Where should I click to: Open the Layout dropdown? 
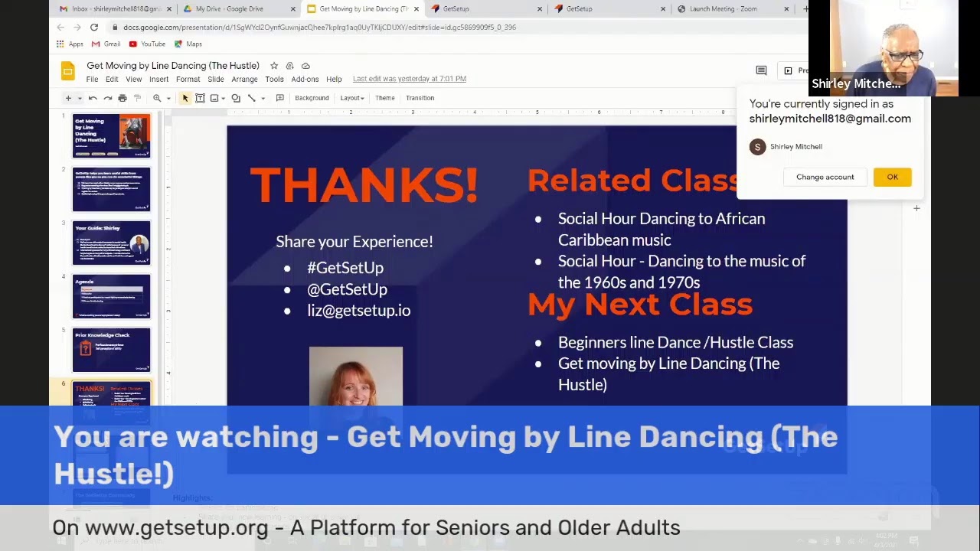click(x=352, y=98)
